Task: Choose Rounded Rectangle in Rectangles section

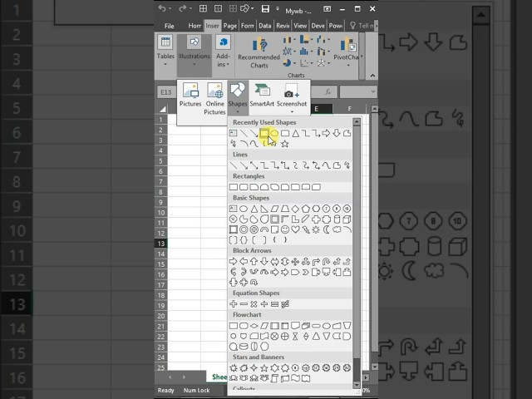Action: [x=244, y=187]
